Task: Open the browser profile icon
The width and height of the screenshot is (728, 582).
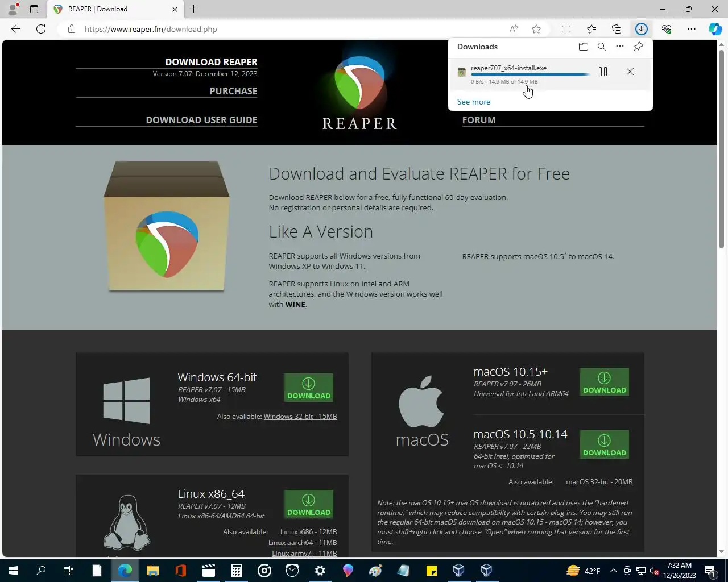Action: [x=13, y=9]
